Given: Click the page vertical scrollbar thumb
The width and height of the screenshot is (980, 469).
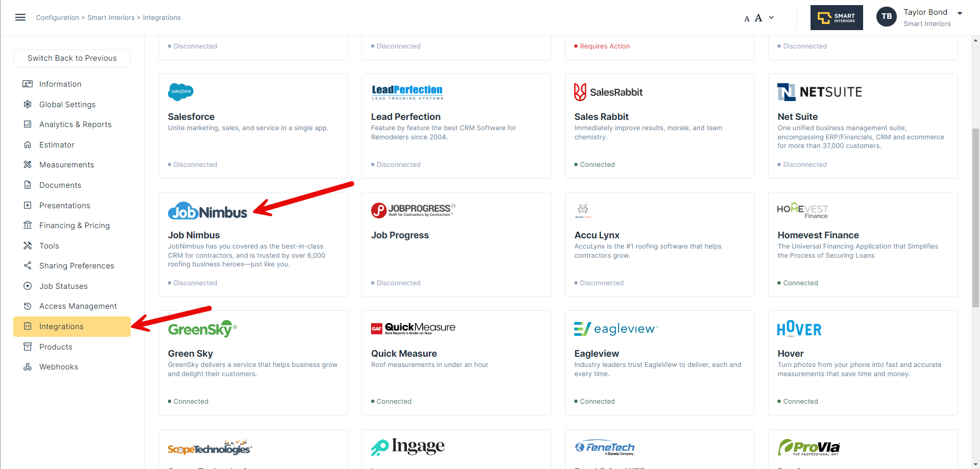Looking at the screenshot, I should [x=975, y=218].
